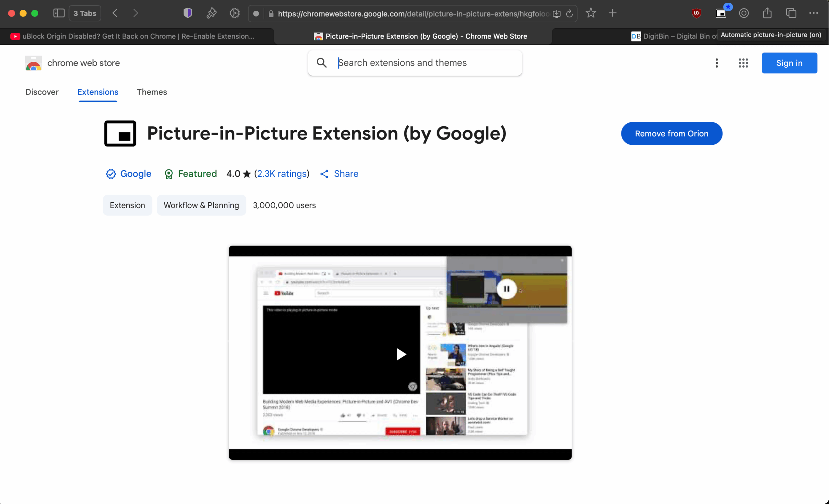Image resolution: width=829 pixels, height=504 pixels.
Task: Click the chrome web store logo
Action: [x=34, y=63]
